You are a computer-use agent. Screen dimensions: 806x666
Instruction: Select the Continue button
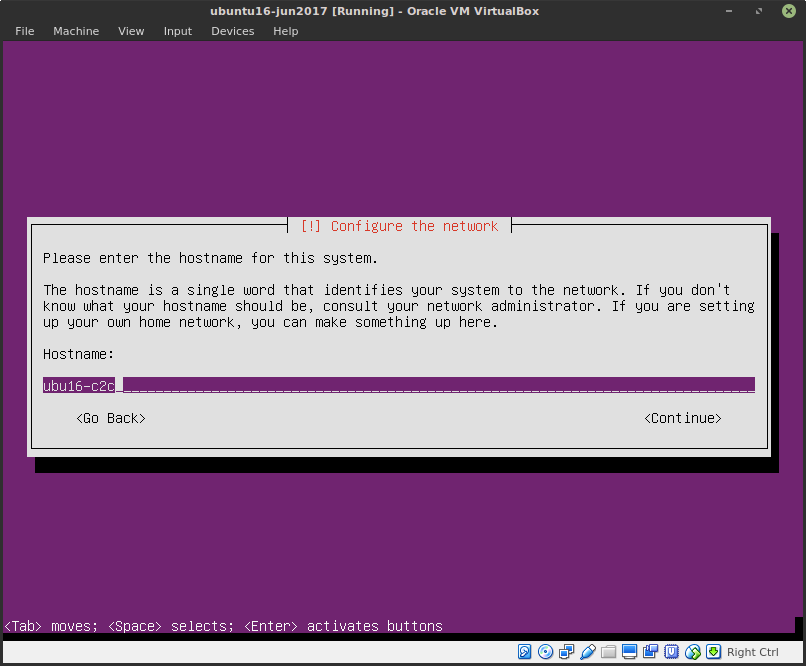point(683,418)
